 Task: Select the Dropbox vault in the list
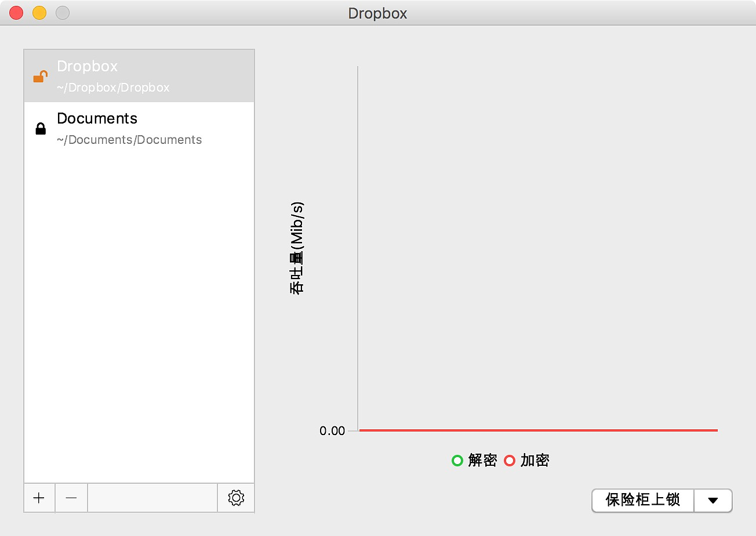[x=139, y=75]
